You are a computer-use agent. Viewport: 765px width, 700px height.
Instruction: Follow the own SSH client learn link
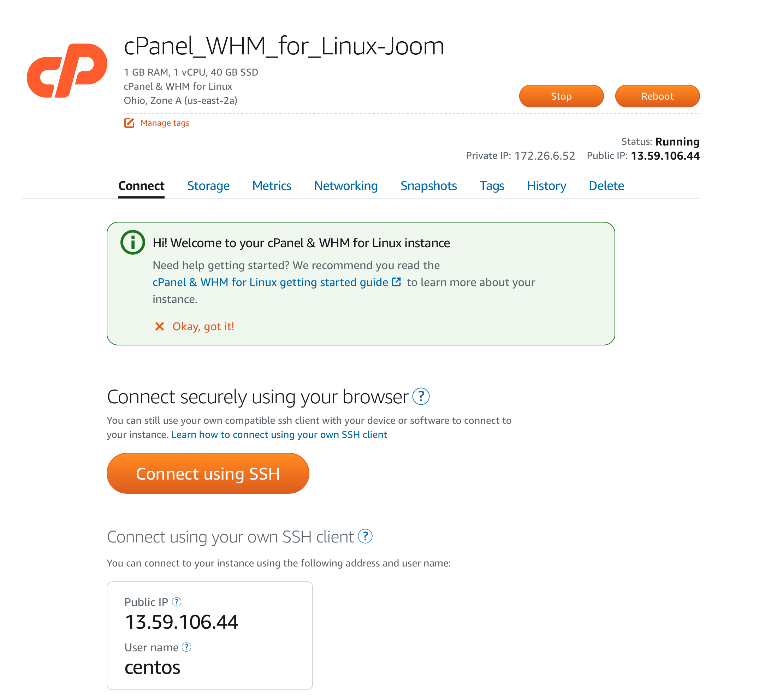279,434
